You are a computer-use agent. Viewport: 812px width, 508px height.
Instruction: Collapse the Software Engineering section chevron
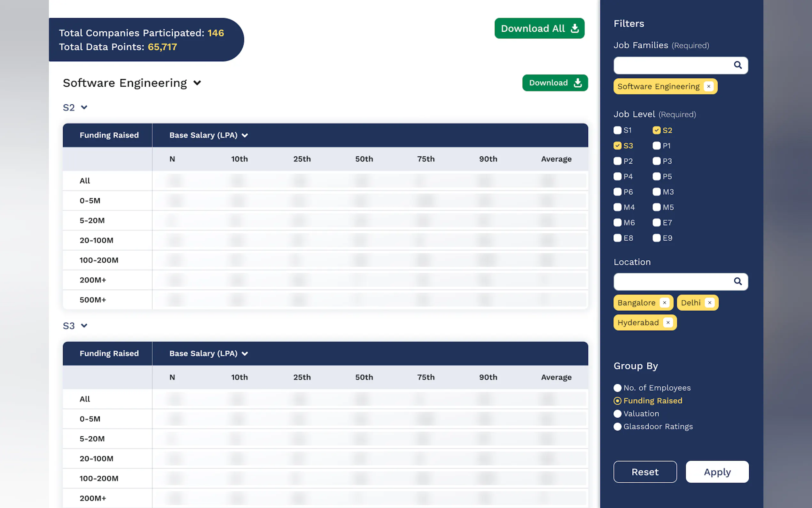pyautogui.click(x=197, y=83)
